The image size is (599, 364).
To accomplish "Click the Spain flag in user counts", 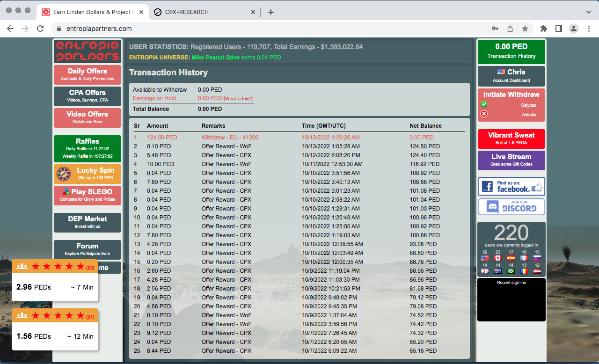I will tap(511, 258).
